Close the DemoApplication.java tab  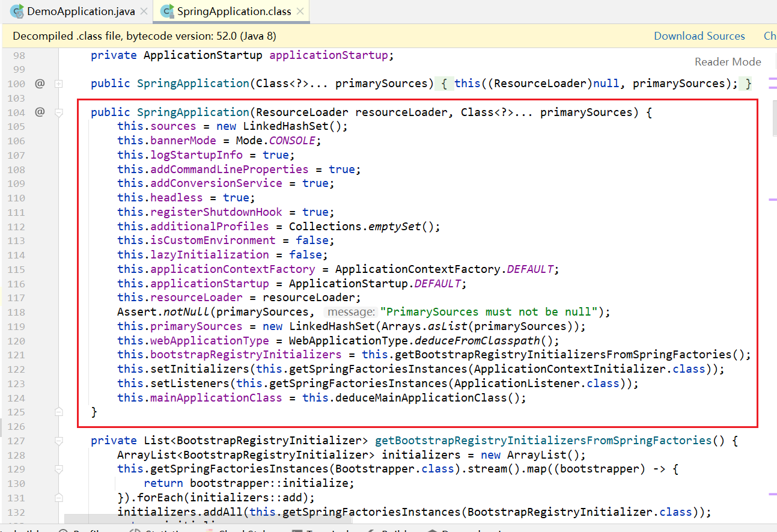(144, 11)
